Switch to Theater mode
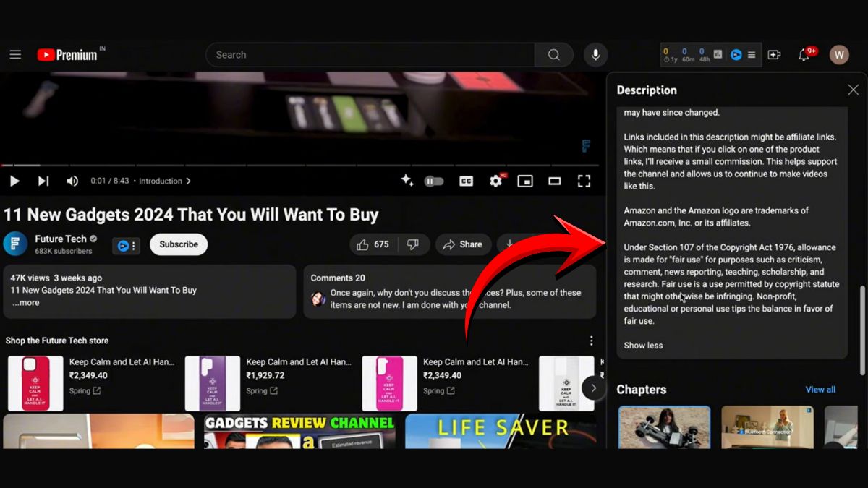Viewport: 868px width, 488px height. point(554,181)
